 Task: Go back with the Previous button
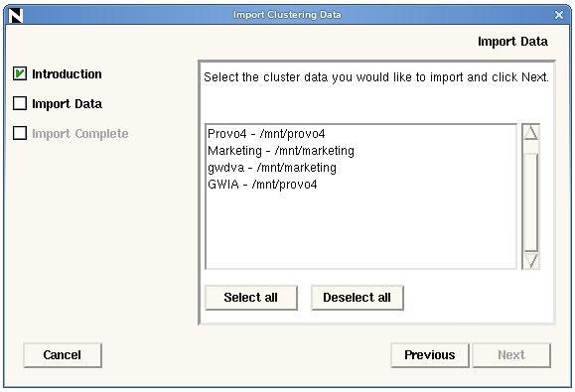[430, 355]
